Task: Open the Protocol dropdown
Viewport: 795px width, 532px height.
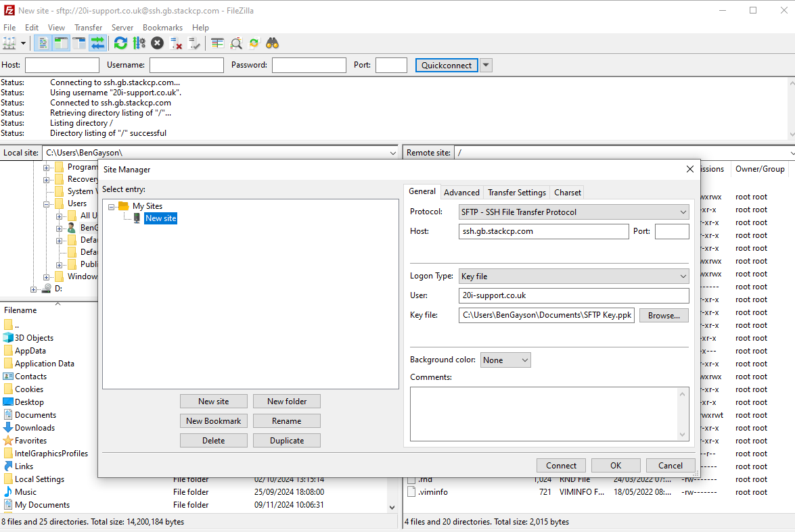Action: click(574, 212)
